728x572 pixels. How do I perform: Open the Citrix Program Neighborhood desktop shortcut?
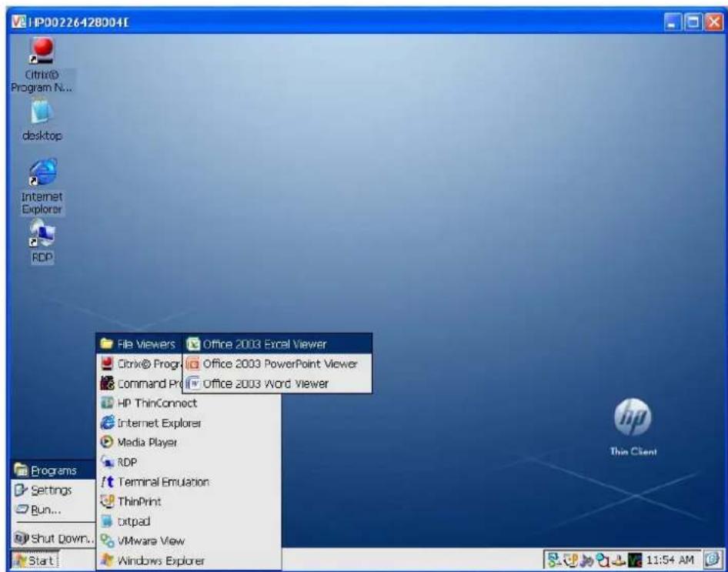tap(42, 65)
